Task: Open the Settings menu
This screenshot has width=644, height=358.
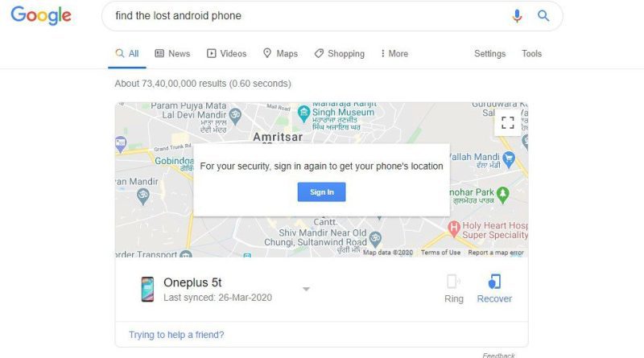Action: [x=490, y=53]
